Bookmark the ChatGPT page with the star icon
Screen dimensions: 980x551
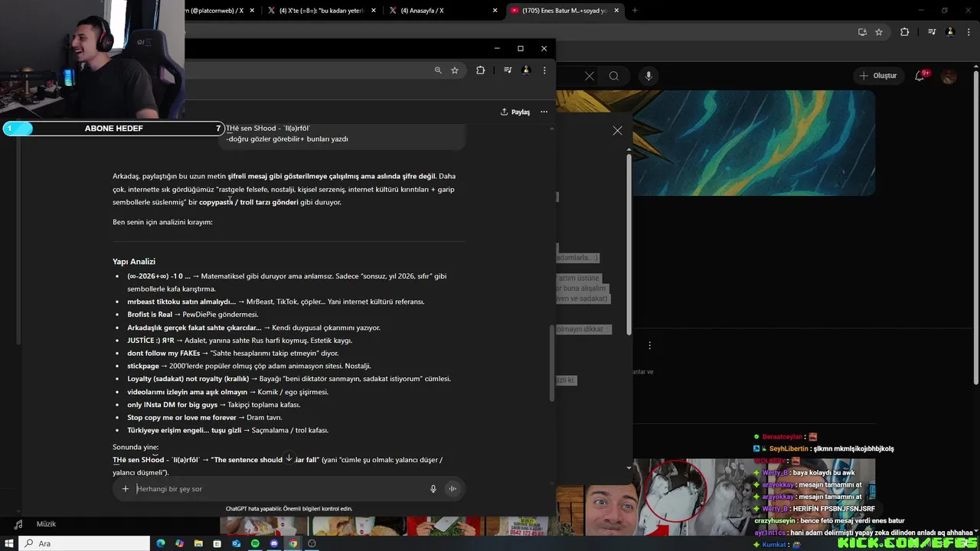(x=455, y=70)
